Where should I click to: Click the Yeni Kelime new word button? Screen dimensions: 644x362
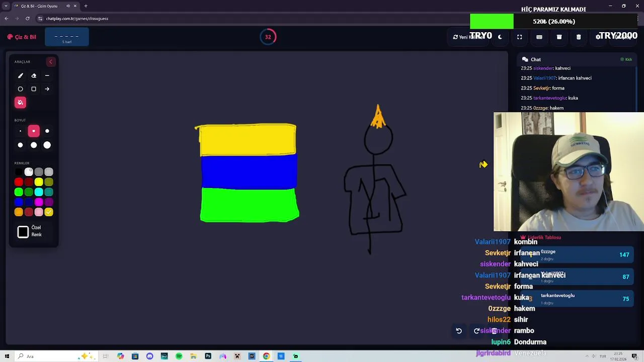pos(467,37)
